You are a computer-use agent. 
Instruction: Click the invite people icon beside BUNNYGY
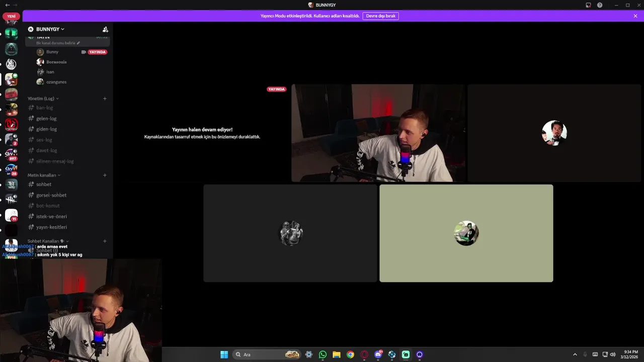pos(105,29)
